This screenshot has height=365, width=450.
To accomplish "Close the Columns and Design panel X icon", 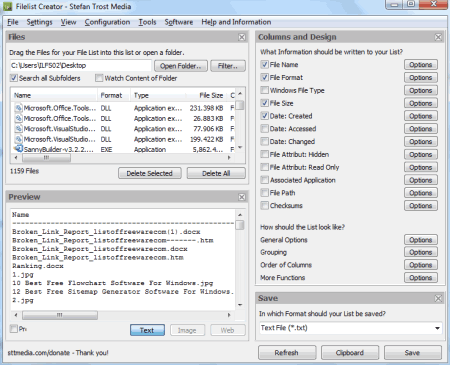I will pyautogui.click(x=438, y=37).
